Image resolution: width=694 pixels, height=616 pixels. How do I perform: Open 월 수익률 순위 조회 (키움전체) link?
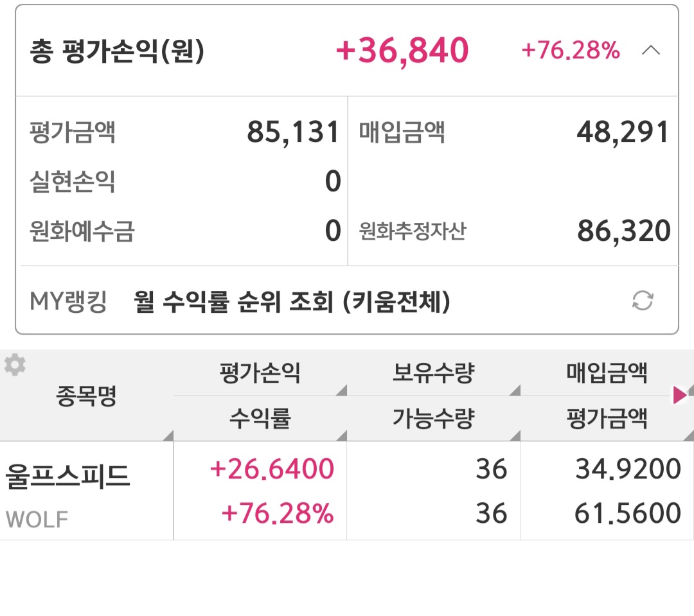tap(292, 301)
